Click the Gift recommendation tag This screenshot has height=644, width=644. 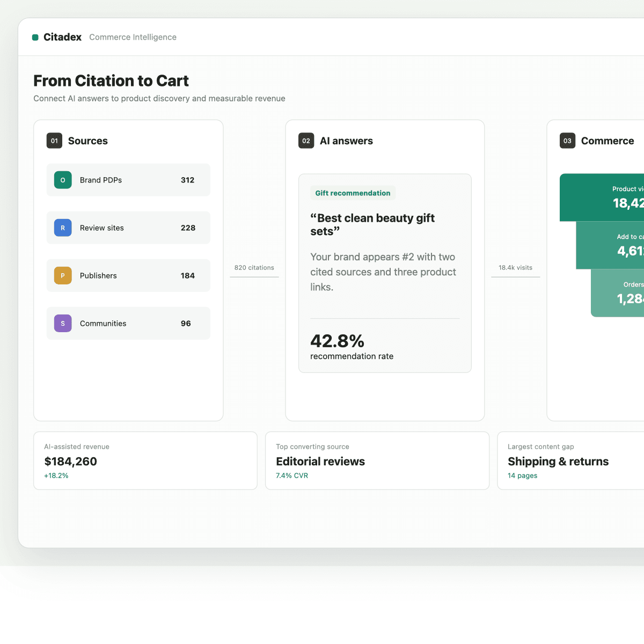click(353, 193)
